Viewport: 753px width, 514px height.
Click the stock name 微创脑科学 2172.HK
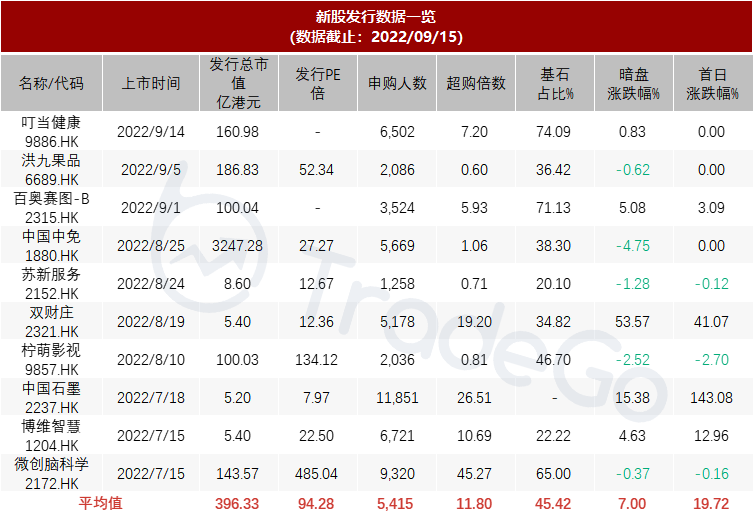(x=51, y=473)
